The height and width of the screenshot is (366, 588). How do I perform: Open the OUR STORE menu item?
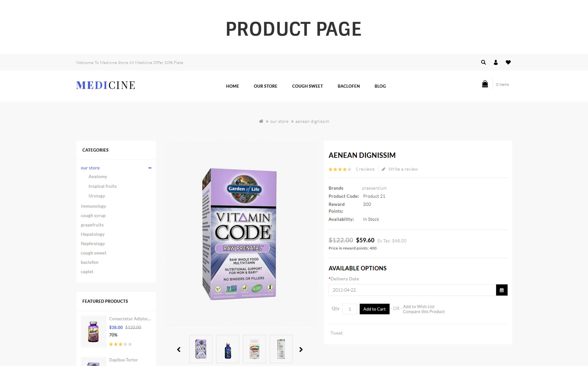[265, 86]
